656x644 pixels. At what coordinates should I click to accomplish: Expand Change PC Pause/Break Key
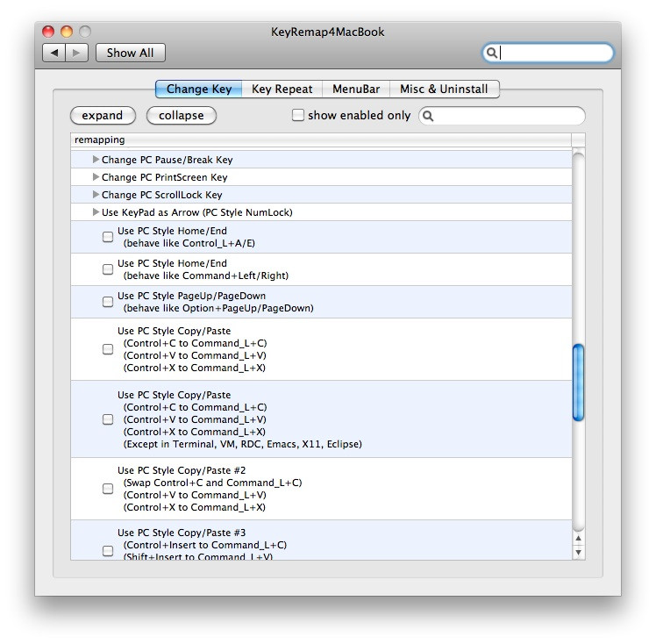pyautogui.click(x=96, y=160)
